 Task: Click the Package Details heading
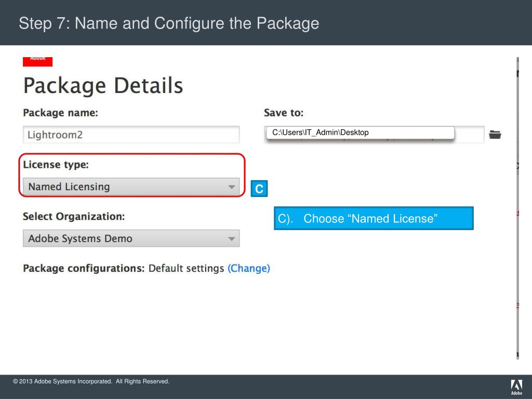coord(103,86)
